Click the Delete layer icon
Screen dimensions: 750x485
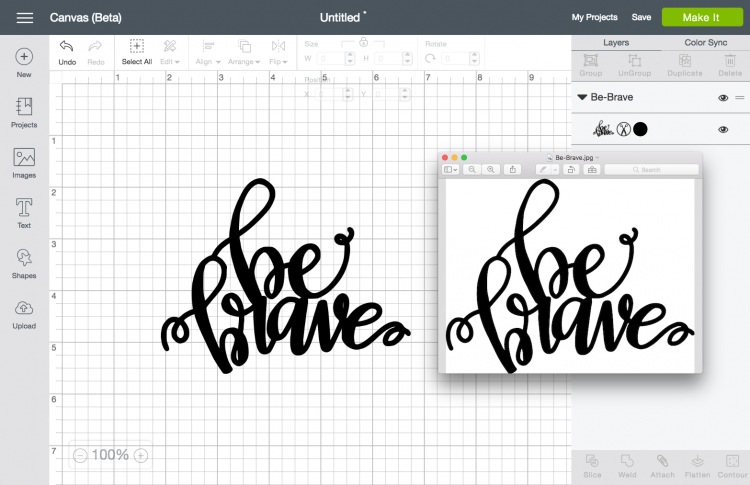[x=730, y=65]
